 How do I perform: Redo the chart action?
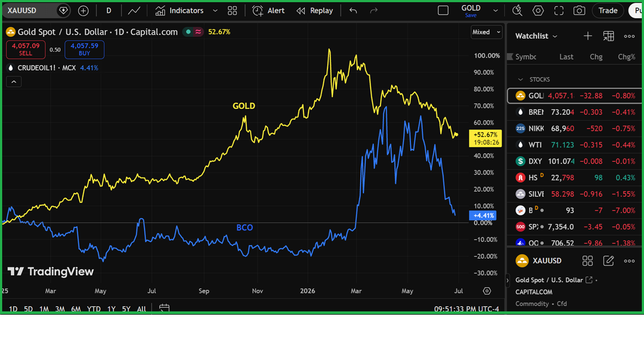tap(373, 11)
